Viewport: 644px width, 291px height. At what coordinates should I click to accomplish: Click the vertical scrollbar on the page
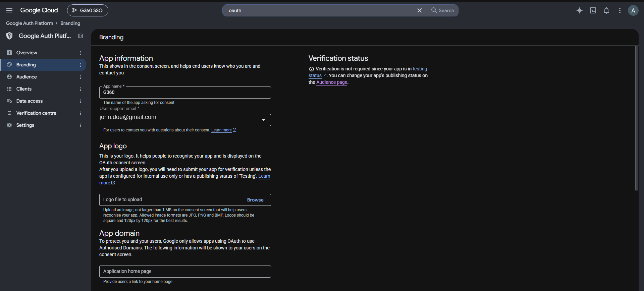pos(637,118)
